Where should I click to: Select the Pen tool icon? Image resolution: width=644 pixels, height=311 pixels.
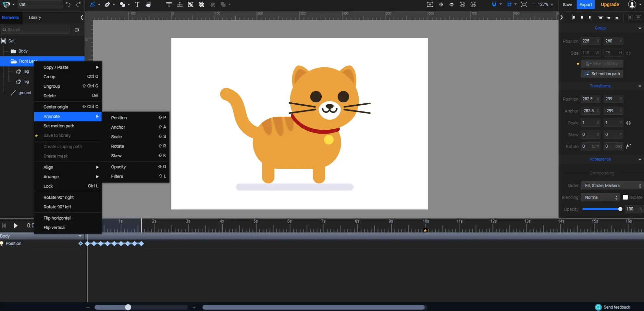(x=107, y=5)
